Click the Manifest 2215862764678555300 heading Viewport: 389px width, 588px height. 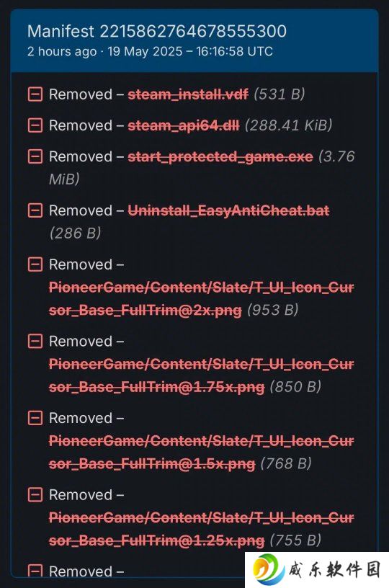(157, 31)
